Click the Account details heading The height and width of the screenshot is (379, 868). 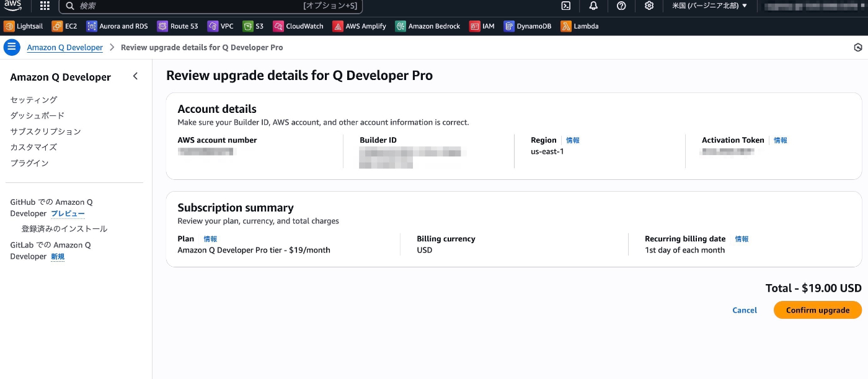point(217,109)
